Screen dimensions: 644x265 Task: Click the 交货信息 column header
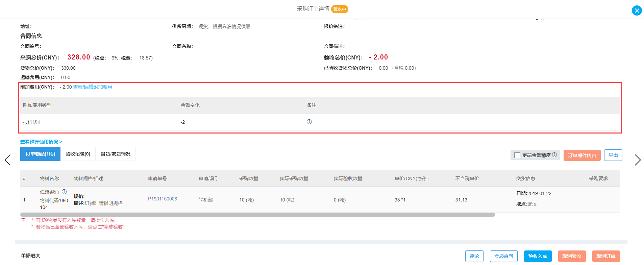click(526, 178)
